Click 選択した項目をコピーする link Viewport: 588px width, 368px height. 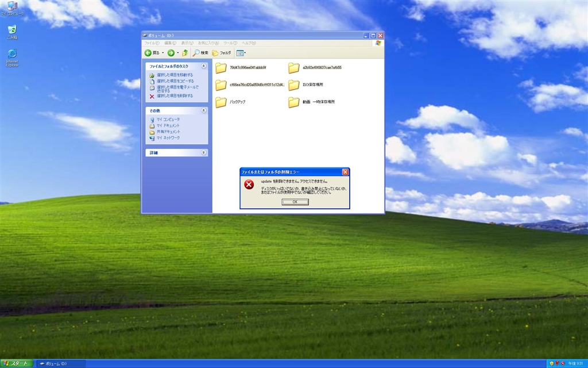[x=175, y=81]
